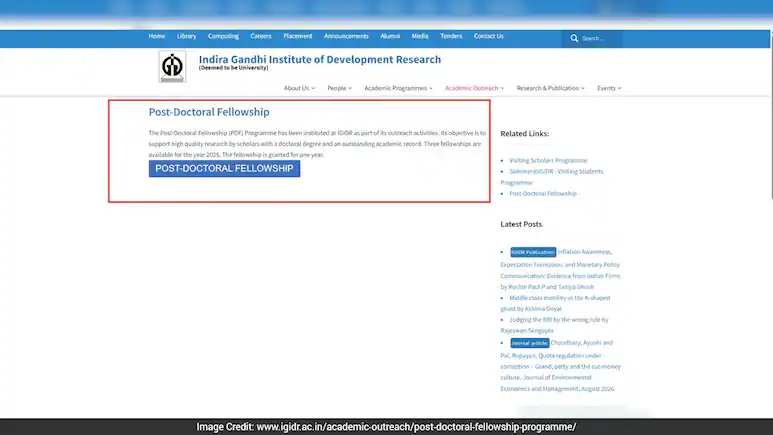Screen dimensions: 773x435
Task: Expand the Academic Programmes dropdown
Action: point(398,88)
